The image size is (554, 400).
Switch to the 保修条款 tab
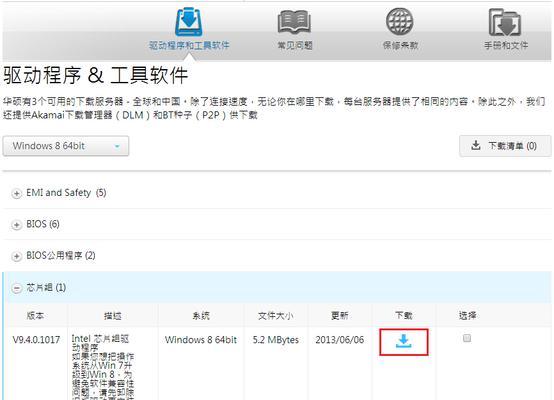400,45
